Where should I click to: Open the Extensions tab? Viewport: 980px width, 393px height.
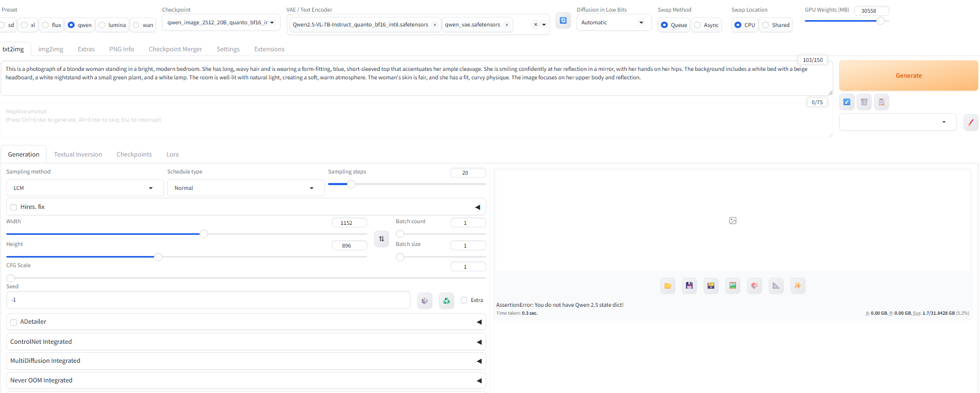click(269, 49)
